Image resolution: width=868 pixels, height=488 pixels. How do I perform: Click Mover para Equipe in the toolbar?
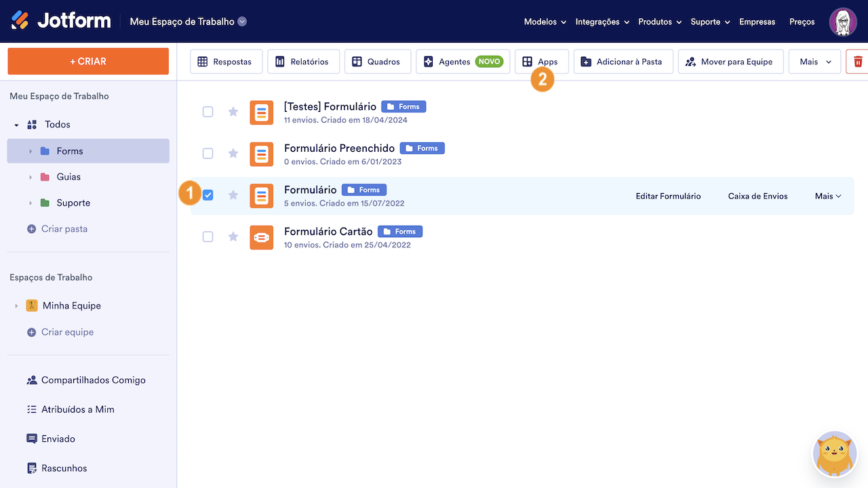pyautogui.click(x=730, y=61)
